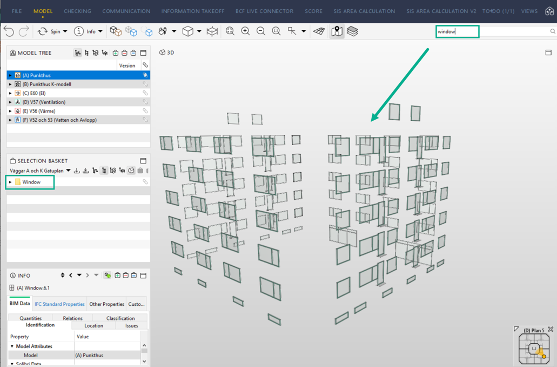Go forward with the Info panel right arrow
The image size is (557, 367).
[87, 275]
